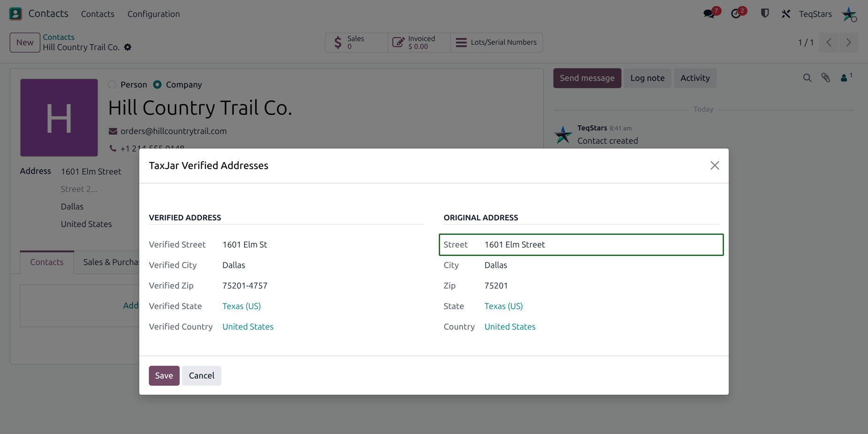Open the Verified State Texas (US) link

click(242, 306)
